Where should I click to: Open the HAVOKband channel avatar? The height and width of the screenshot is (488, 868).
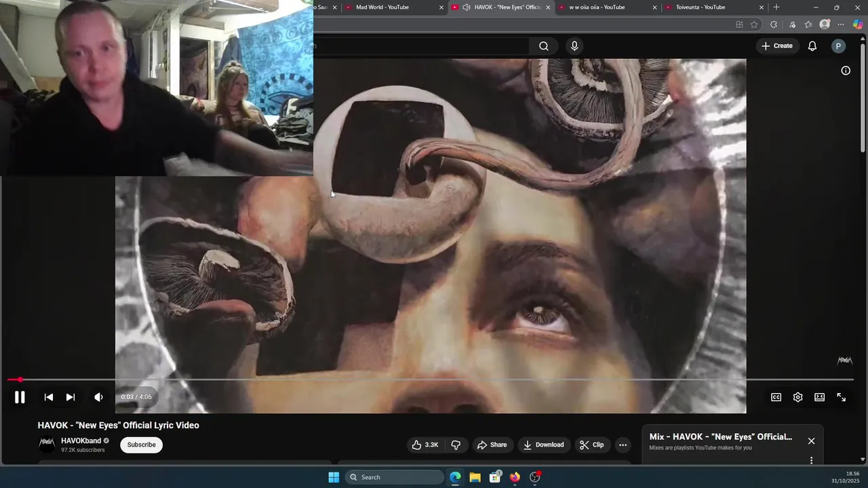47,445
